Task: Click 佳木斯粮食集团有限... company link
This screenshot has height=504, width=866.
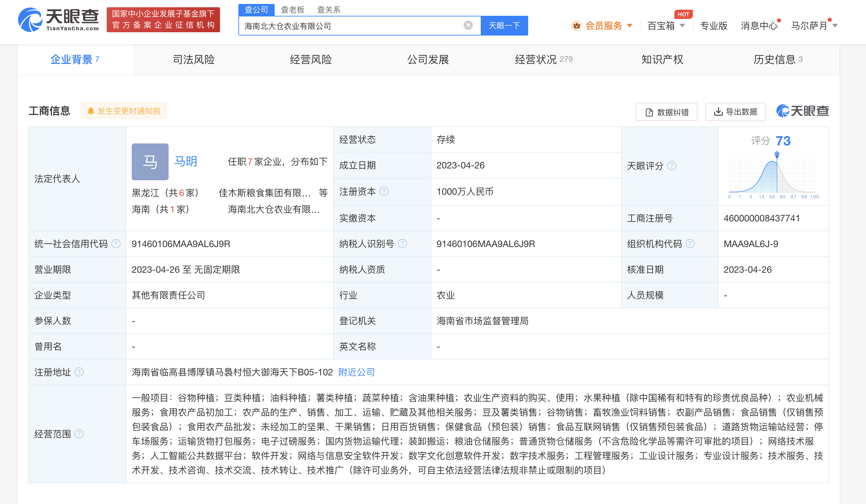Action: point(265,193)
